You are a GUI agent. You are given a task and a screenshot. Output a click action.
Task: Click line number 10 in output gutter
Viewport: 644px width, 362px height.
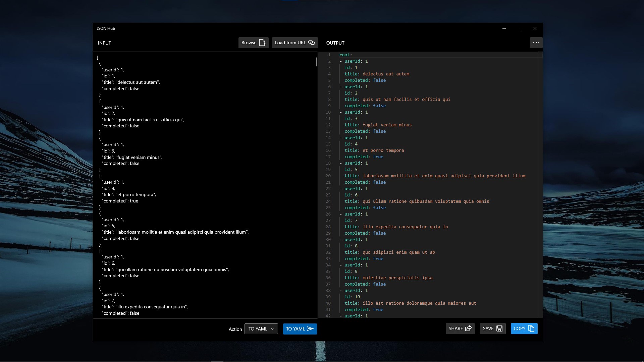tap(328, 112)
